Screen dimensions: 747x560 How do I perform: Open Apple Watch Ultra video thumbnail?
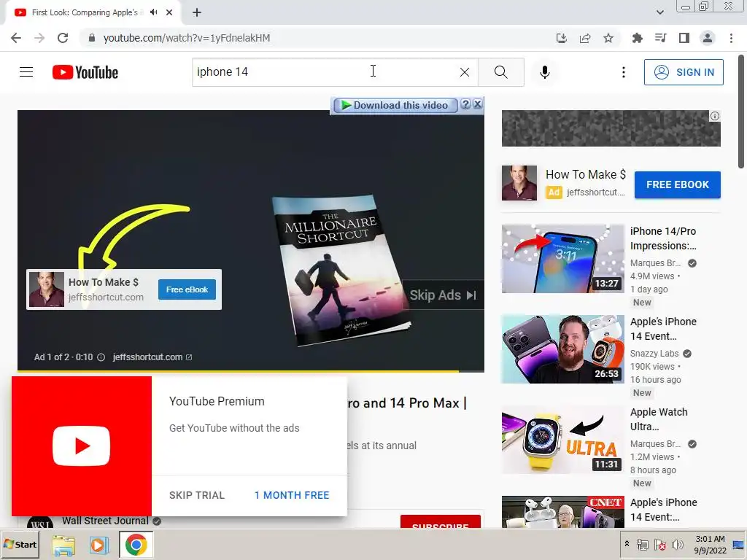(562, 440)
